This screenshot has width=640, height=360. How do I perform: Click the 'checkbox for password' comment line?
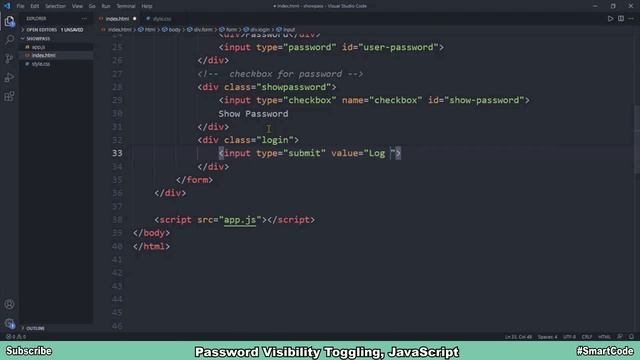280,74
